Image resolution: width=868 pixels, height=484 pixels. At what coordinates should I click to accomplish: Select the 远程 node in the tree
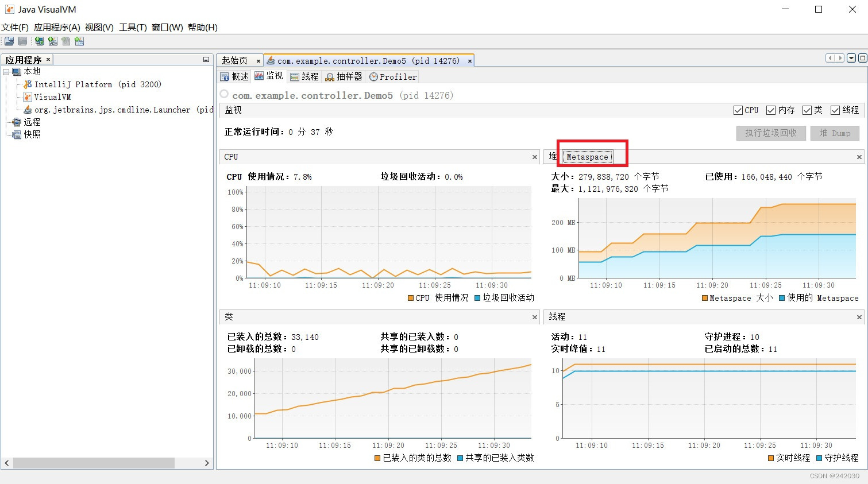click(x=32, y=122)
